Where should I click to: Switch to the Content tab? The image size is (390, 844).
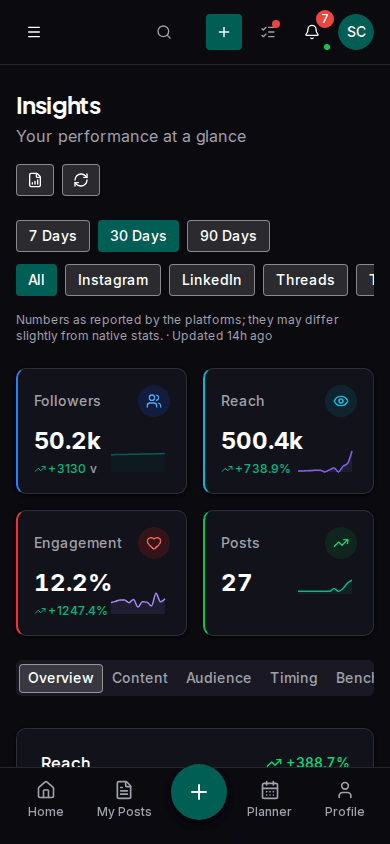coord(140,678)
